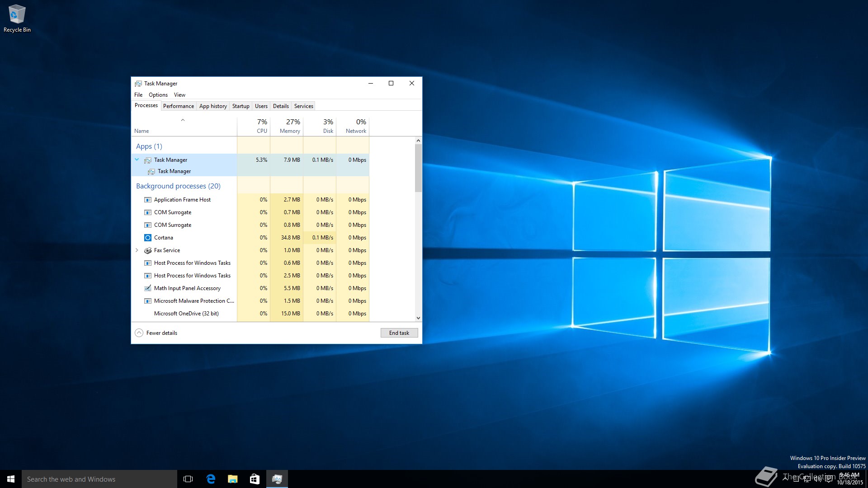Click the Cortana process icon
Screen dimensions: 868x488
click(x=148, y=238)
